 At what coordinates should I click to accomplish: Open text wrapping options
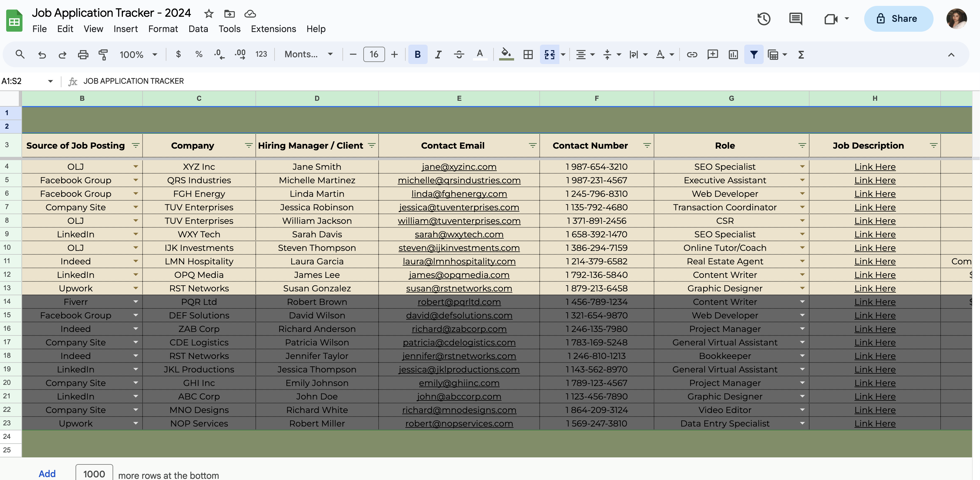click(638, 54)
